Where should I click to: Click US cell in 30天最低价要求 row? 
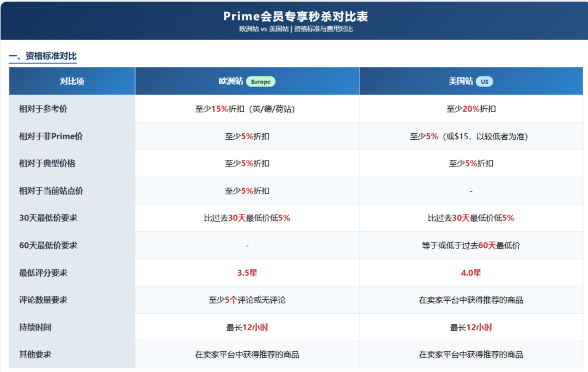coord(471,218)
